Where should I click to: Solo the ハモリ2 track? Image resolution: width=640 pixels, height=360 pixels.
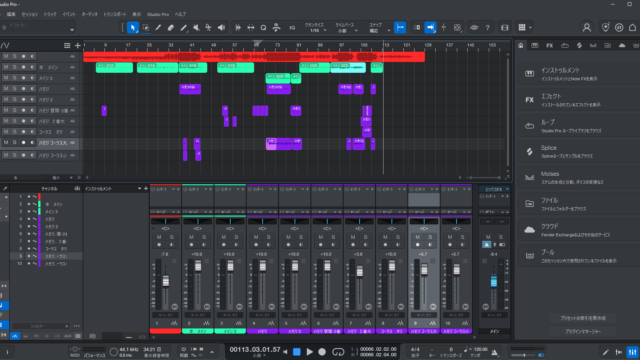pos(14,99)
